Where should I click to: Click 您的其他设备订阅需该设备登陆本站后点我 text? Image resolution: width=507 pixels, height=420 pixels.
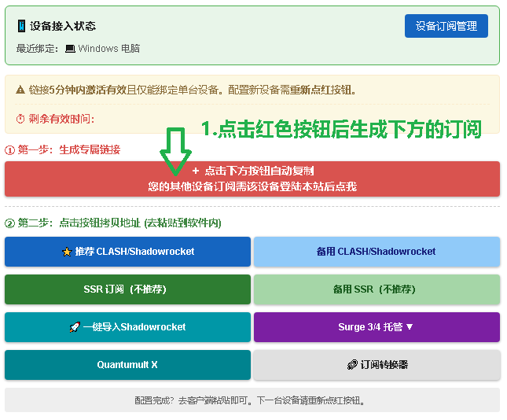point(252,186)
